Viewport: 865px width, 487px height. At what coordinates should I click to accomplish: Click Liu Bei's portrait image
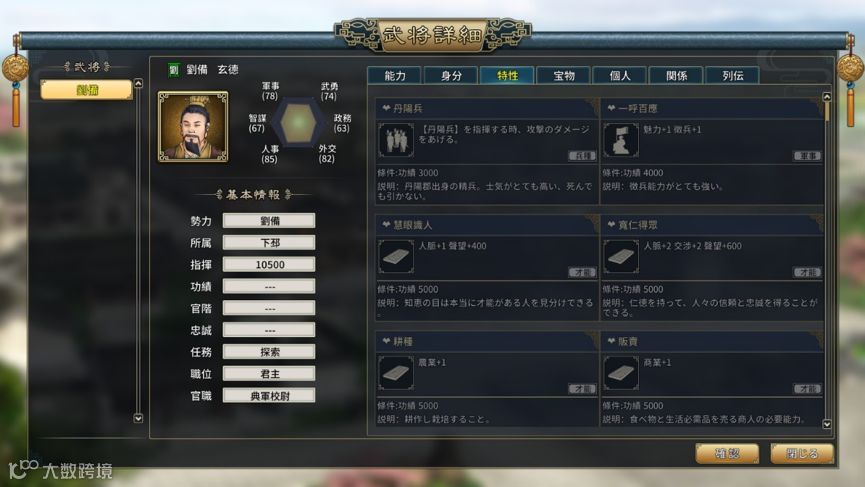[193, 127]
